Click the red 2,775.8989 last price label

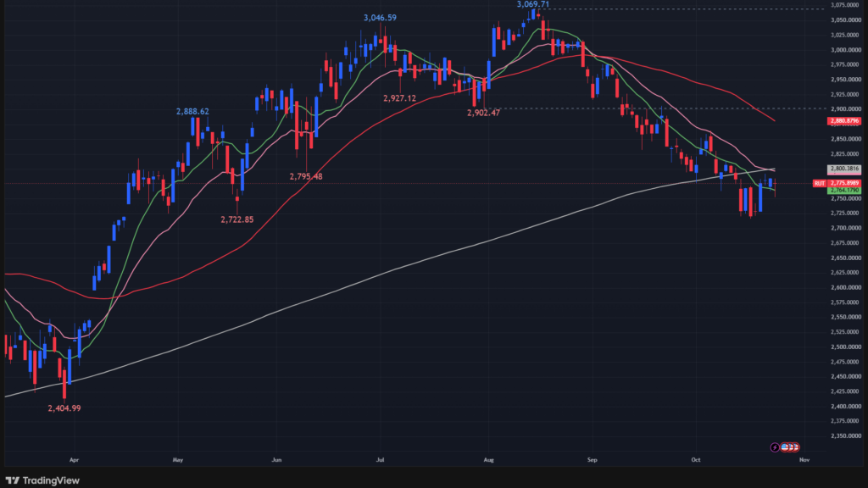point(844,183)
